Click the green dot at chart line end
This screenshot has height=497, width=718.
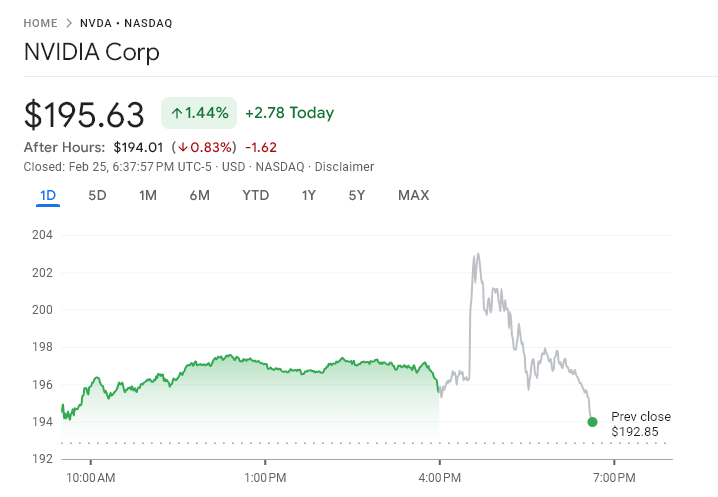click(592, 422)
